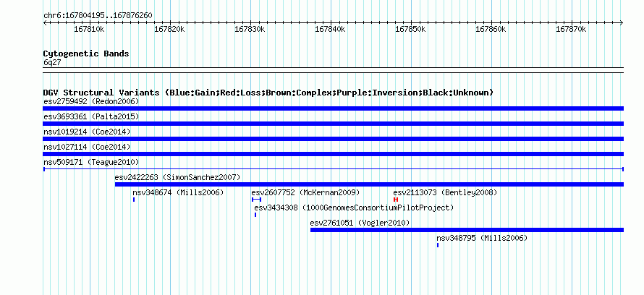Screen dimensions: 644x295
Task: Click the 167840k ruler tick label
Action: pyautogui.click(x=330, y=30)
